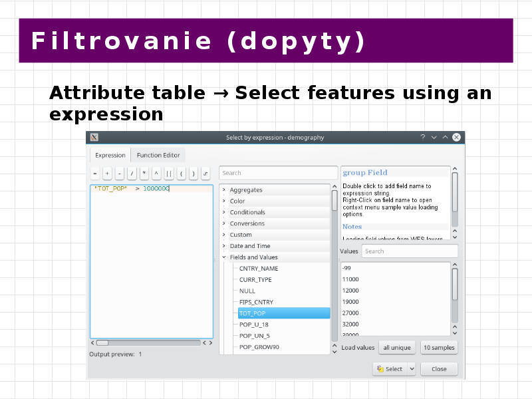
Task: Insert the division slash operator
Action: [132, 174]
